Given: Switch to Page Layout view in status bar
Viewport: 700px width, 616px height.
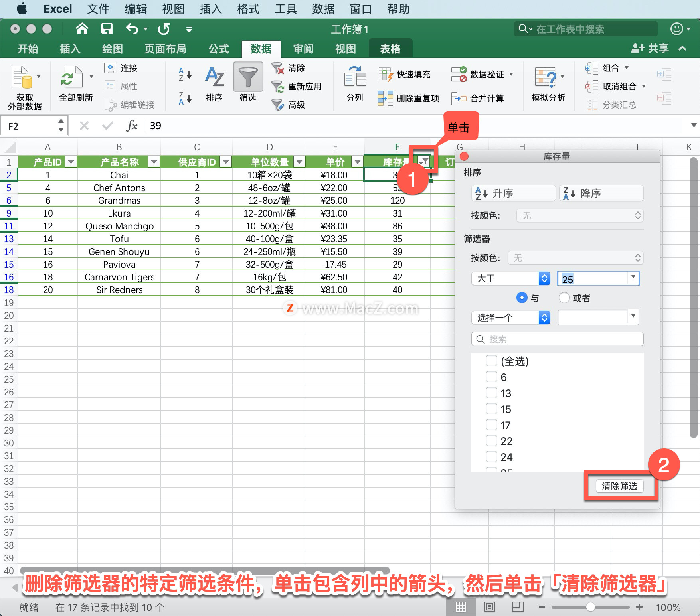Looking at the screenshot, I should click(490, 607).
